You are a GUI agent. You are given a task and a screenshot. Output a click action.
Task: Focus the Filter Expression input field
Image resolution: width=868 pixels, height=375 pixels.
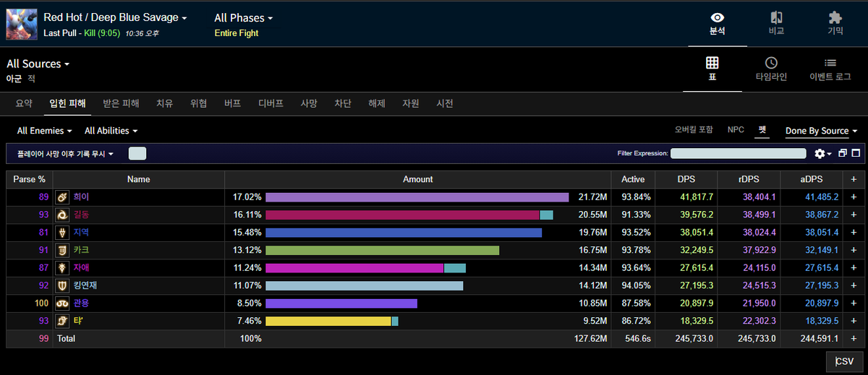point(738,153)
